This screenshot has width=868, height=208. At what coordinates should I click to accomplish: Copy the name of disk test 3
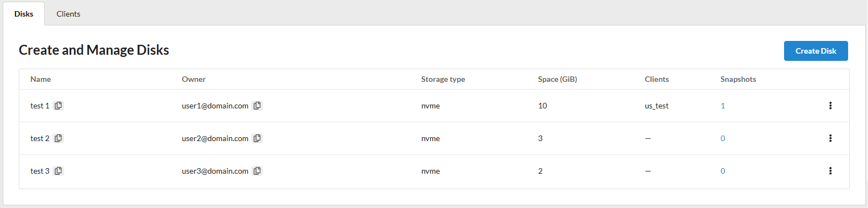coord(59,171)
